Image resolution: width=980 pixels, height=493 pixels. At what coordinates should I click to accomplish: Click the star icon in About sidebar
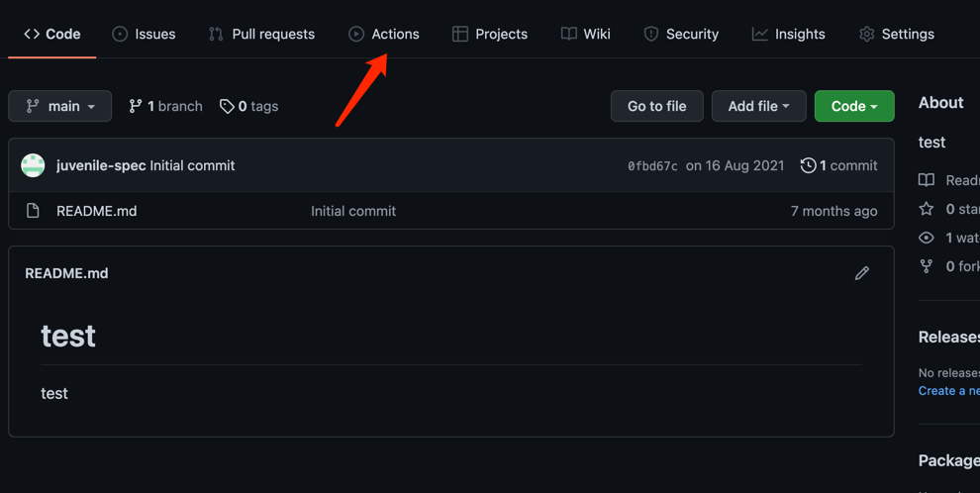pyautogui.click(x=927, y=209)
